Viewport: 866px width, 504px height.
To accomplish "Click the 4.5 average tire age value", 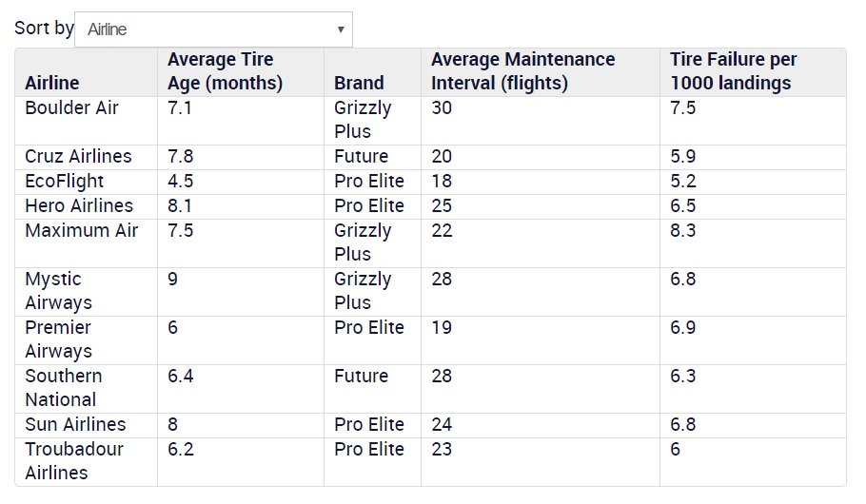I will click(180, 181).
